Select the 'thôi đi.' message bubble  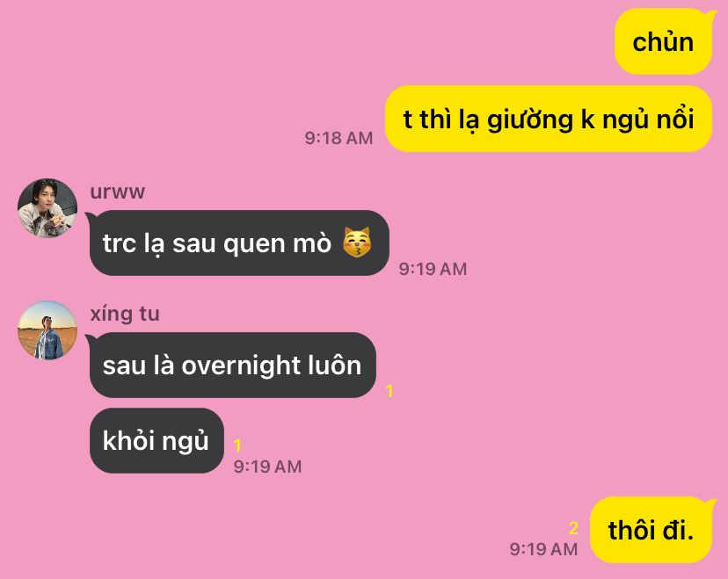[x=651, y=530]
